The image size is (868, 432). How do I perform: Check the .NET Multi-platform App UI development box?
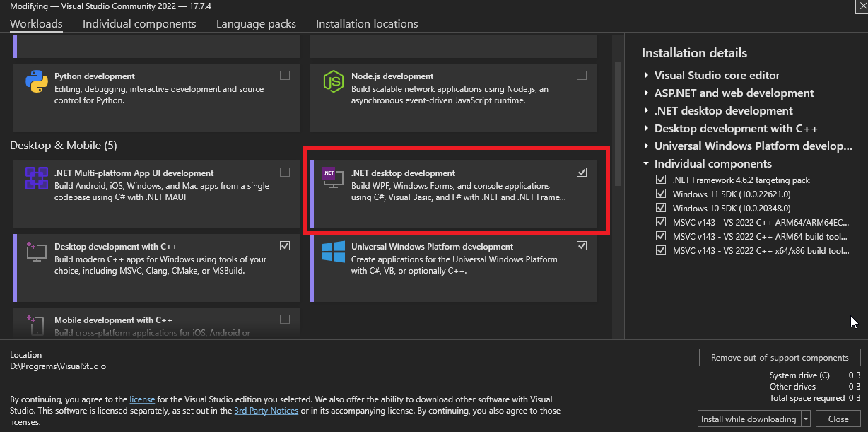285,172
